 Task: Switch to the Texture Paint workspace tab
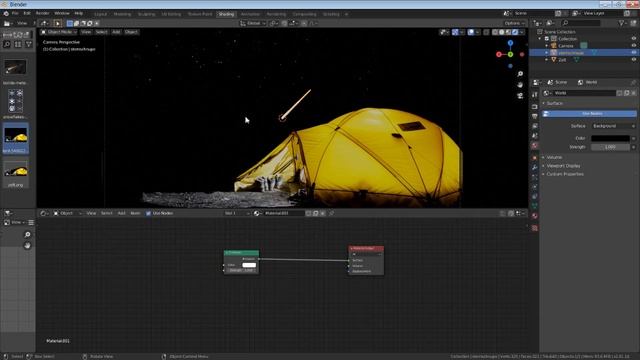coord(200,14)
